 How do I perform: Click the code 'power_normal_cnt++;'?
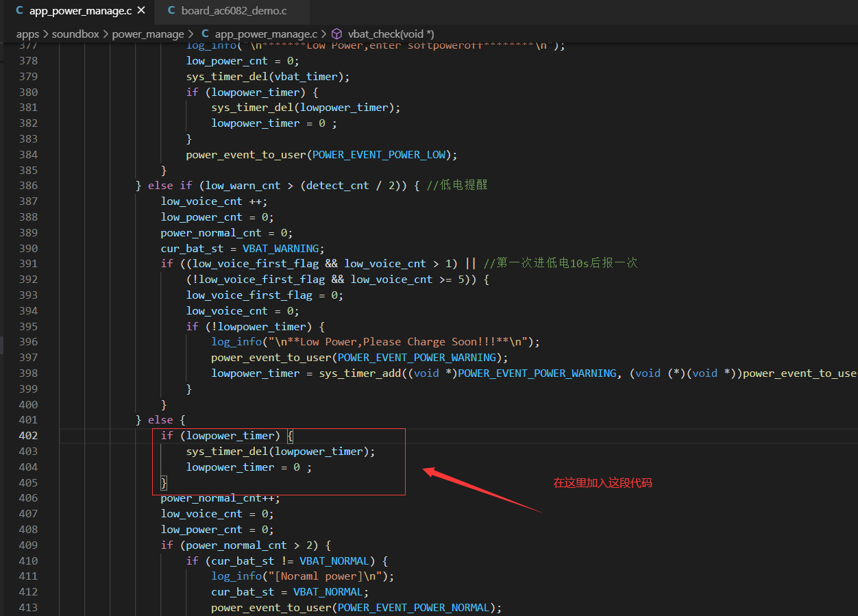221,498
